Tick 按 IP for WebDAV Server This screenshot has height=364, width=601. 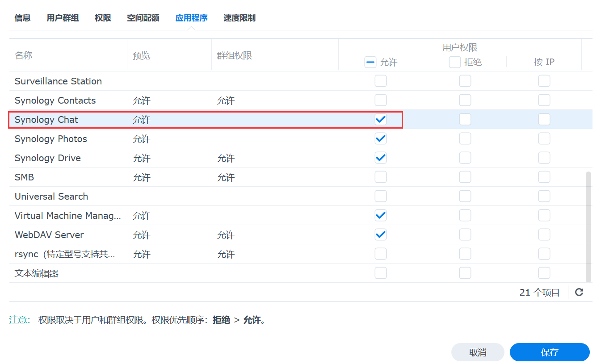pos(544,234)
